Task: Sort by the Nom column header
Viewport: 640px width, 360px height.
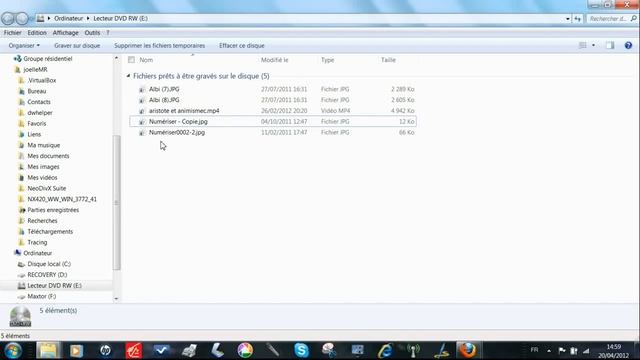Action: tap(146, 60)
